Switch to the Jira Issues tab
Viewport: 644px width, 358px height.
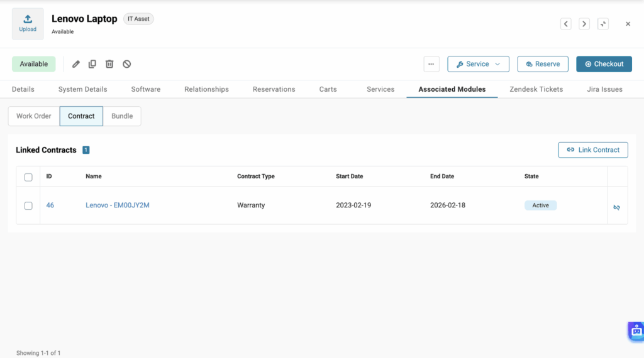pos(604,89)
